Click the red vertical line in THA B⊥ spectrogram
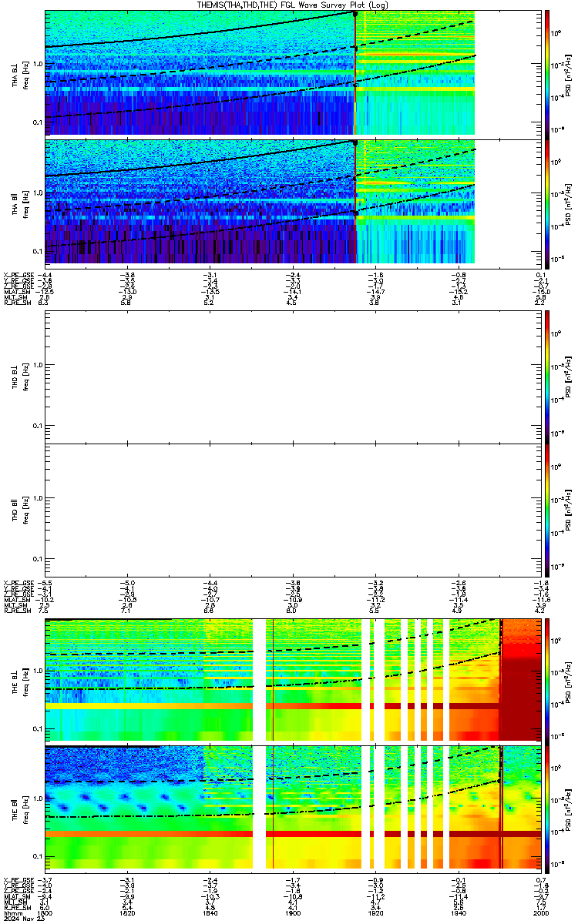 [355, 74]
